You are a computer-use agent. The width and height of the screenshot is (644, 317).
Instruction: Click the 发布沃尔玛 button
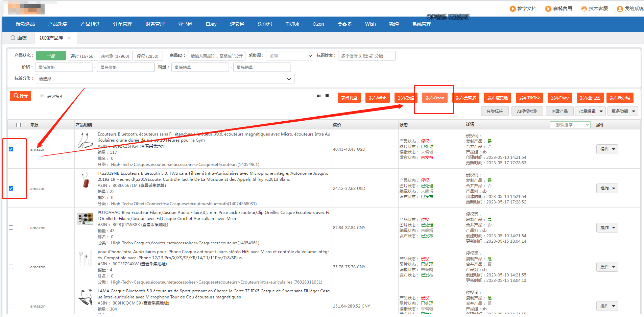tap(620, 98)
